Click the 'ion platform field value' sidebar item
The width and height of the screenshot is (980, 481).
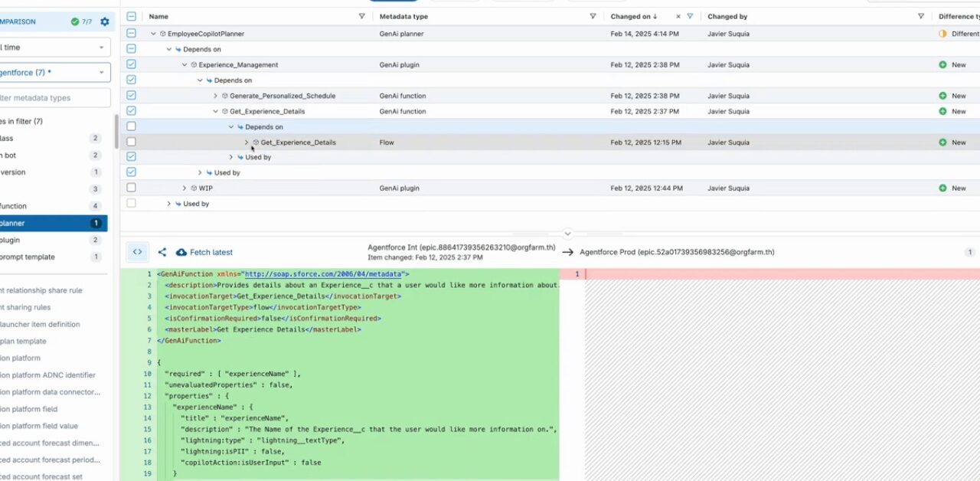pyautogui.click(x=40, y=426)
